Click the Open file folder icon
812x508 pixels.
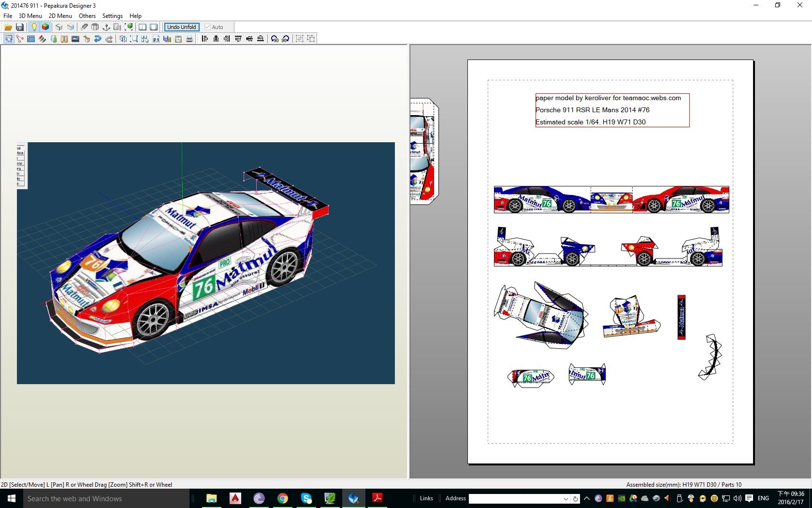(x=8, y=27)
